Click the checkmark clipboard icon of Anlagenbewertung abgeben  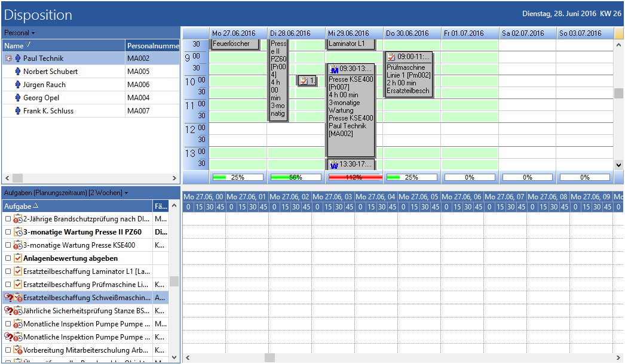click(x=18, y=258)
